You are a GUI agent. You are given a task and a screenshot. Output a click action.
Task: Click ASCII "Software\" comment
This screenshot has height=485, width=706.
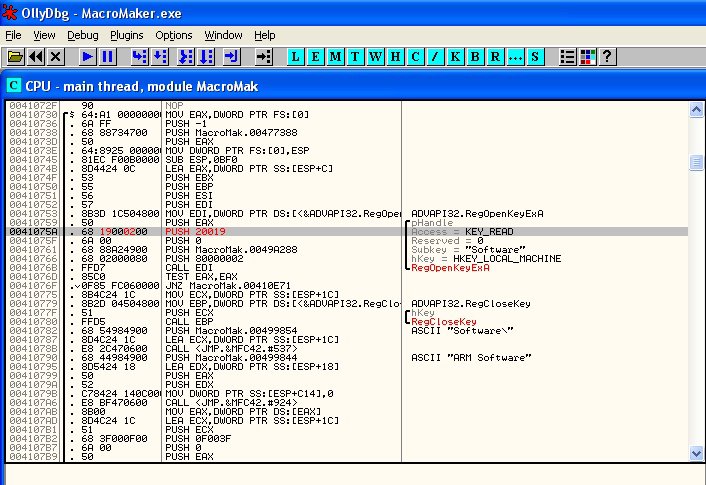point(462,331)
